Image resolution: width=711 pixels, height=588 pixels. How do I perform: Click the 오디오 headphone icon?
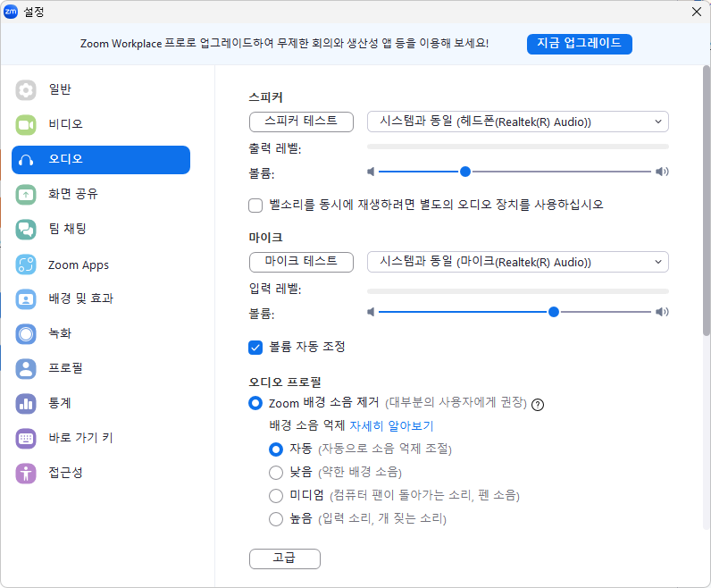coord(26,160)
